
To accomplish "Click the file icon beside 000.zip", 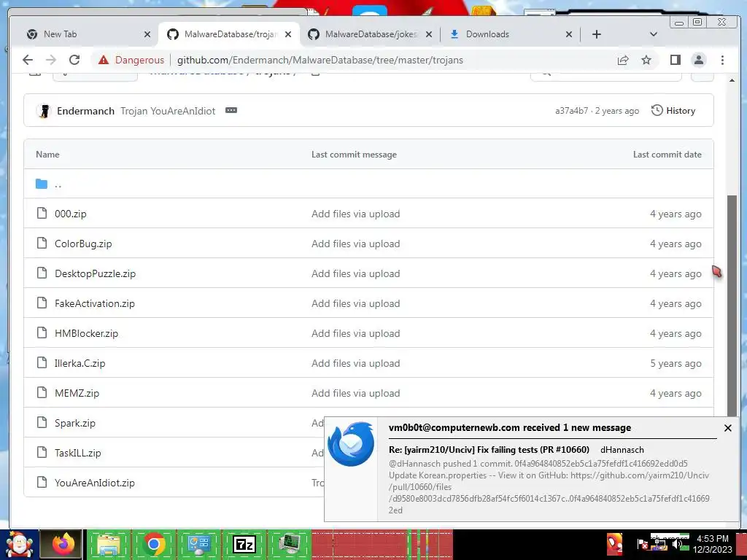I will point(42,213).
